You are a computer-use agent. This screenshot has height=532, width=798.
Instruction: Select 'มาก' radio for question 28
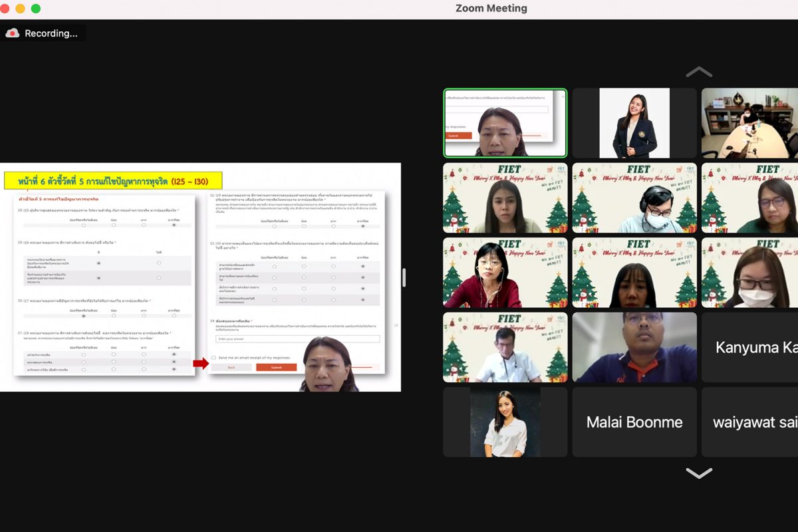[x=144, y=225]
